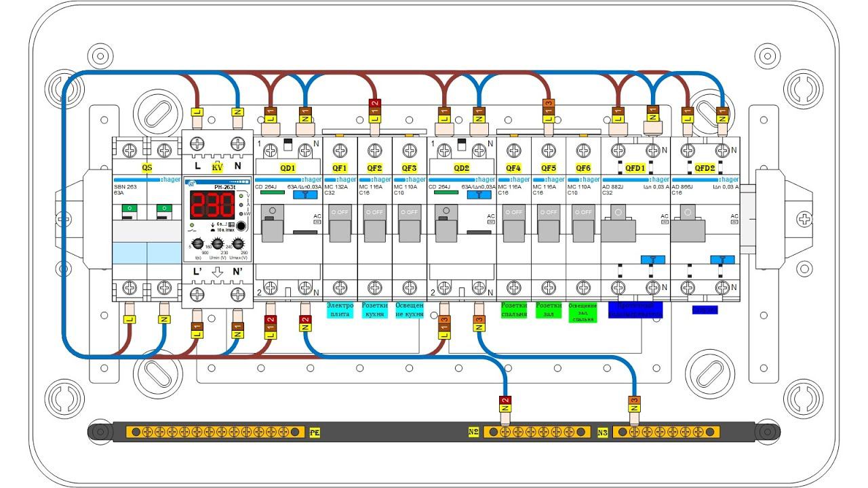This screenshot has width=868, height=488.
Task: Click the Umin (V) dial on the relay
Action: coord(218,244)
